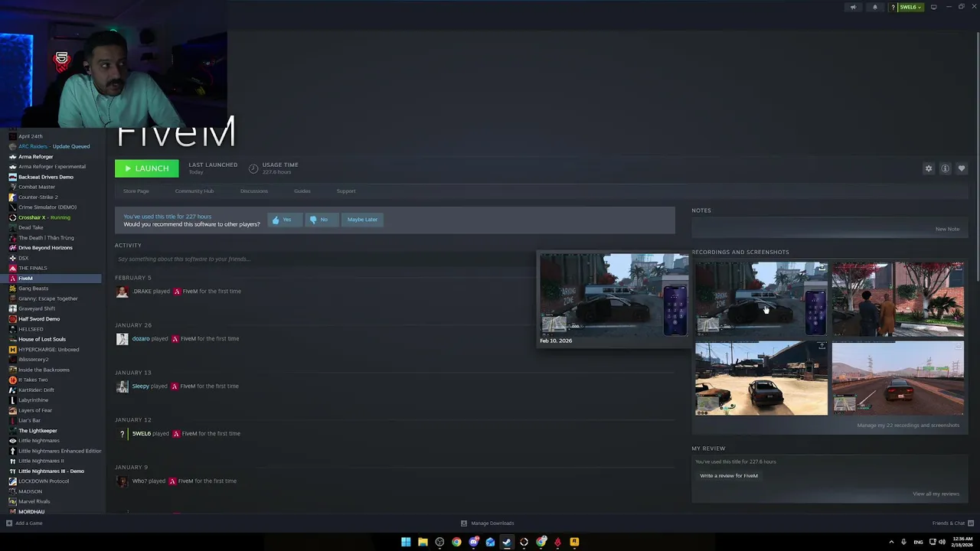The height and width of the screenshot is (551, 980).
Task: Open FiveM manage settings gear icon
Action: tap(929, 168)
